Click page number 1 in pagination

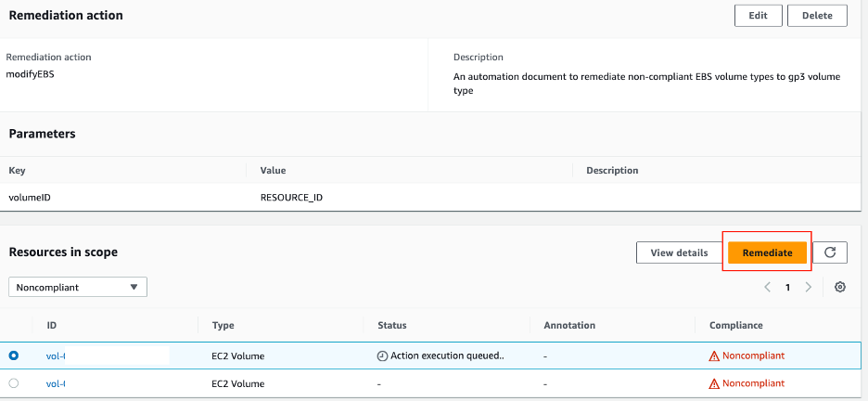point(788,288)
